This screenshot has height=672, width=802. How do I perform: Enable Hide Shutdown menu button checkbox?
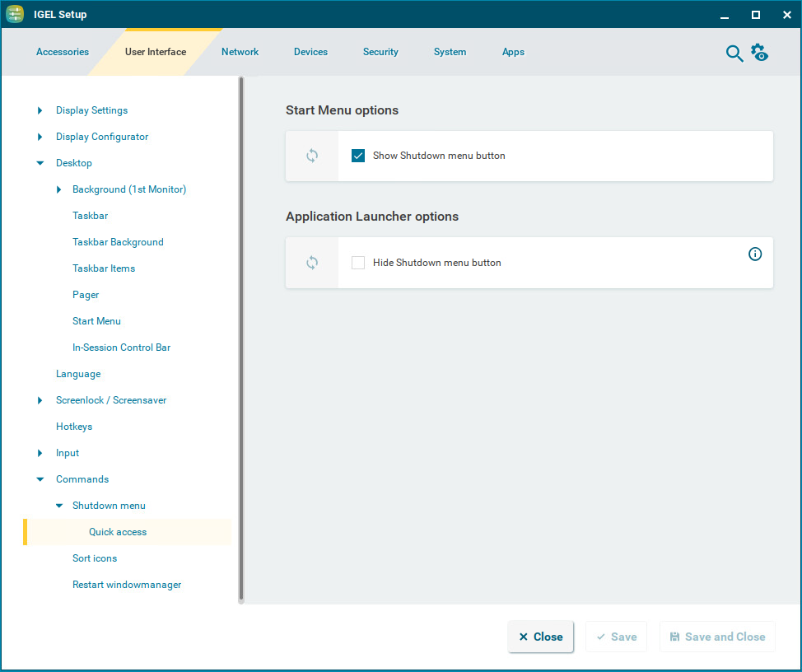pos(358,263)
